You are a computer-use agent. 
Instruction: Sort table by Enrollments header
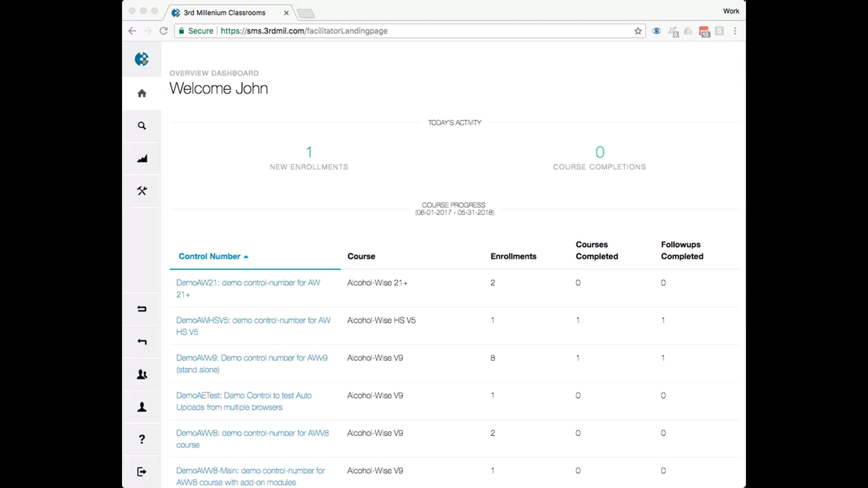point(513,256)
